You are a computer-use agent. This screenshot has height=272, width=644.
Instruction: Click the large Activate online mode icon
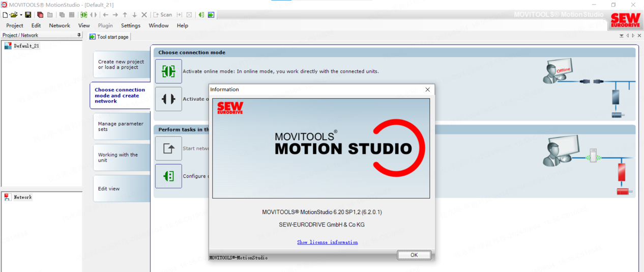click(168, 71)
